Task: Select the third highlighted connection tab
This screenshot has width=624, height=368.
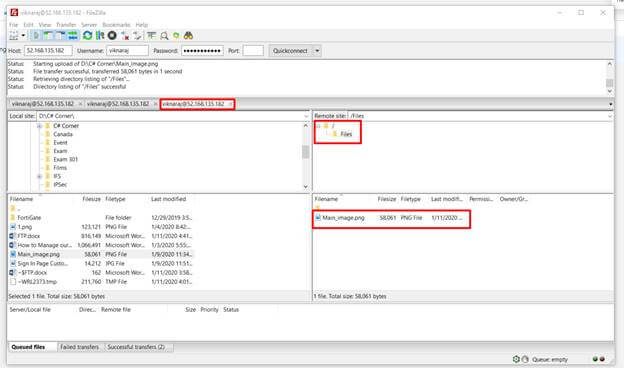Action: point(193,104)
